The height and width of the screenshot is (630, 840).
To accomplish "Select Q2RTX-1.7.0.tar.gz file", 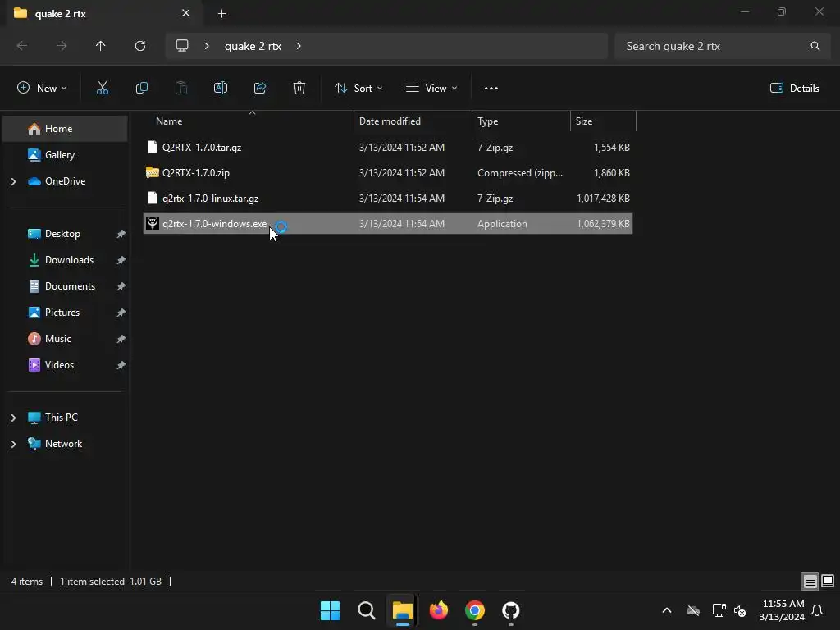I will click(388, 148).
